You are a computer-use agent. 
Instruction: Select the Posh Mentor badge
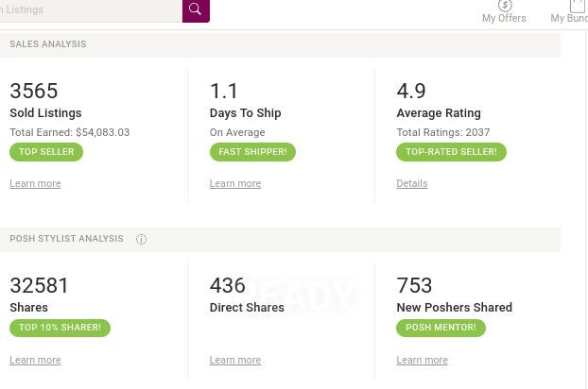pos(441,328)
